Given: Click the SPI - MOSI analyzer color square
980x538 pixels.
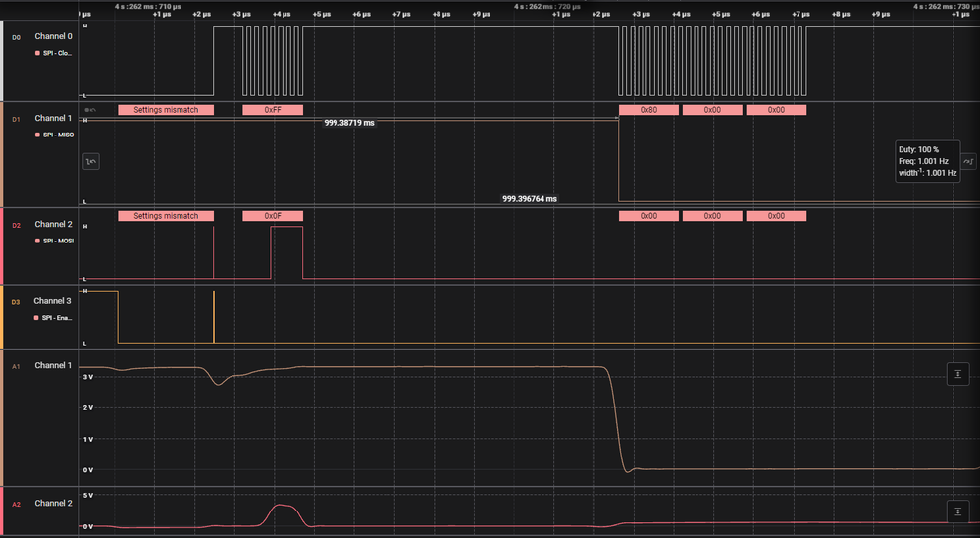Looking at the screenshot, I should pos(37,241).
